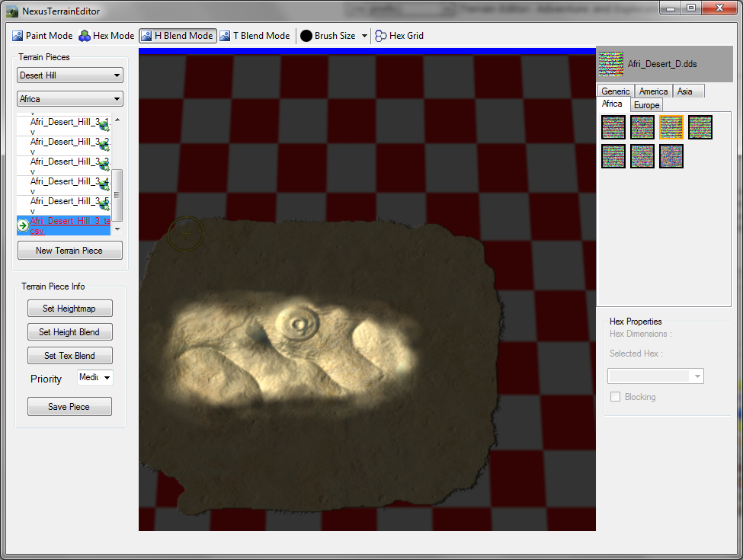This screenshot has width=743, height=560.
Task: Select H Blend Mode
Action: click(x=178, y=36)
